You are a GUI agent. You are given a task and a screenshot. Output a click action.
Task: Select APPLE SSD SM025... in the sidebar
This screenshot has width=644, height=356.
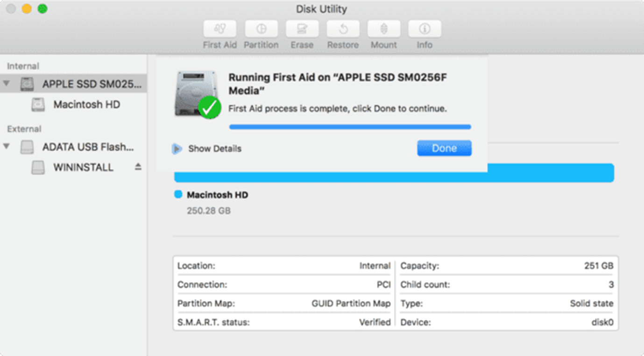(73, 84)
